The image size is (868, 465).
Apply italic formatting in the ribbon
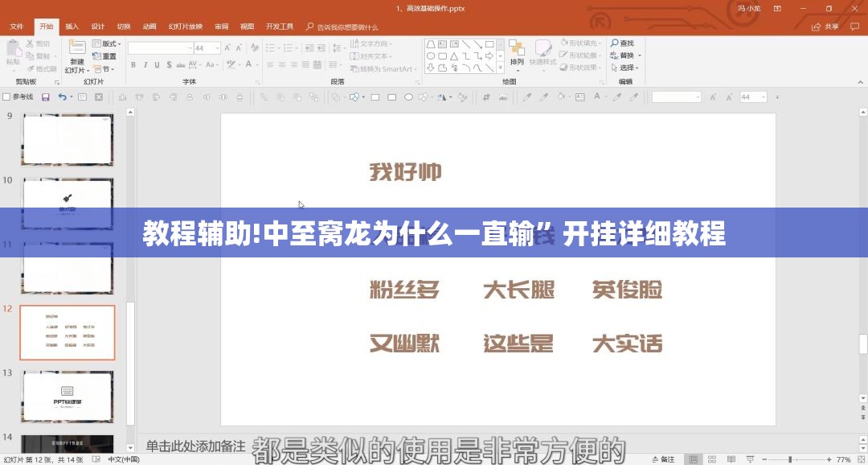[x=145, y=65]
